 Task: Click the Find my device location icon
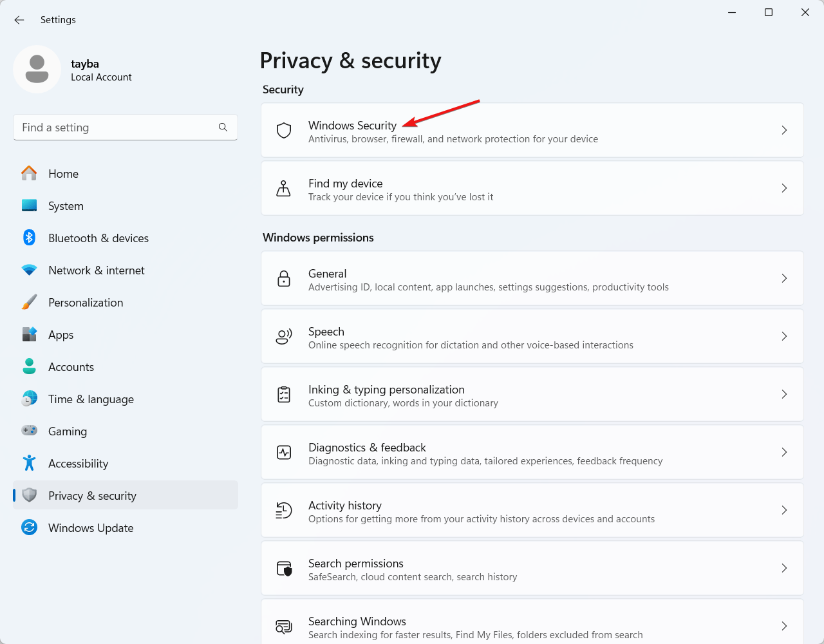283,188
